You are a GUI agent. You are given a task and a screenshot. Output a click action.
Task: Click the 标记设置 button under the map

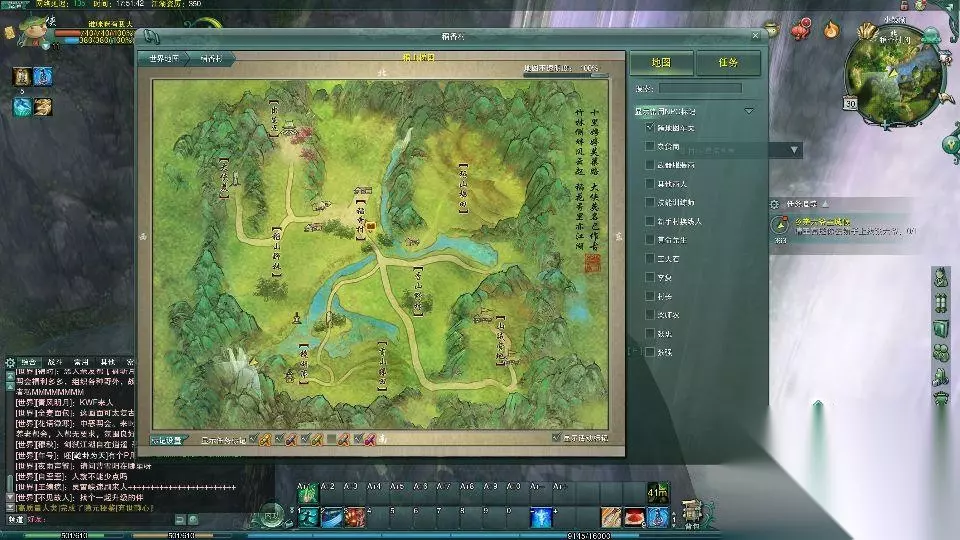167,440
